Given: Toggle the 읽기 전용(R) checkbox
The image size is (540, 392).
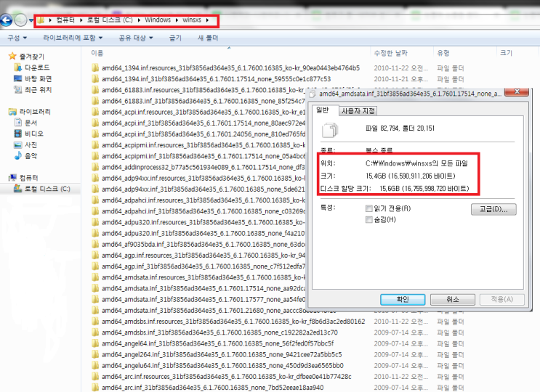Looking at the screenshot, I should [x=368, y=208].
